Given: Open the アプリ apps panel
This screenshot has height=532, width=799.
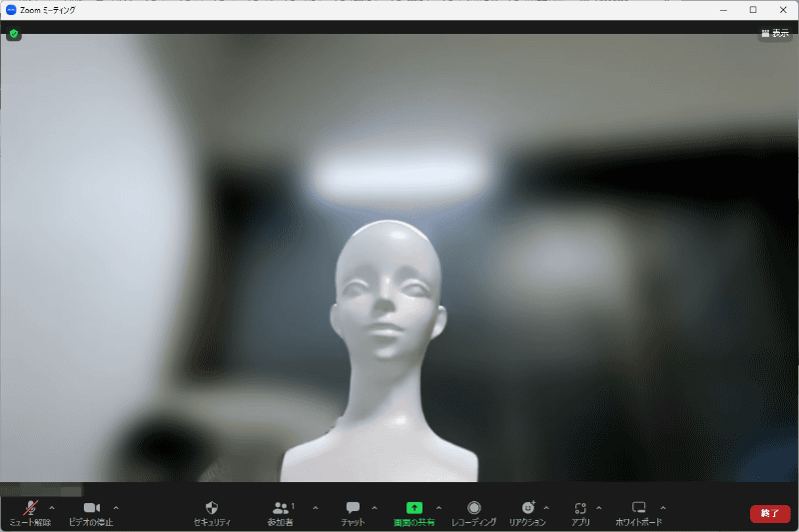Looking at the screenshot, I should point(580,513).
